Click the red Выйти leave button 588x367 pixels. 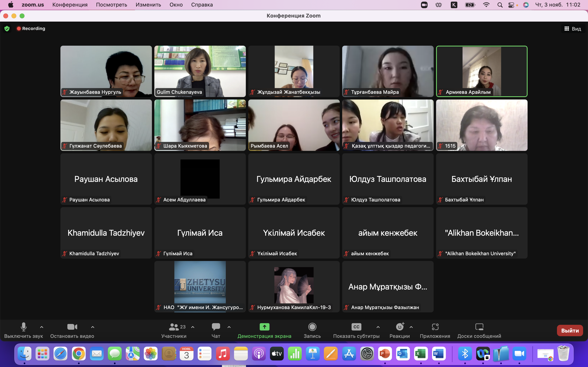570,330
